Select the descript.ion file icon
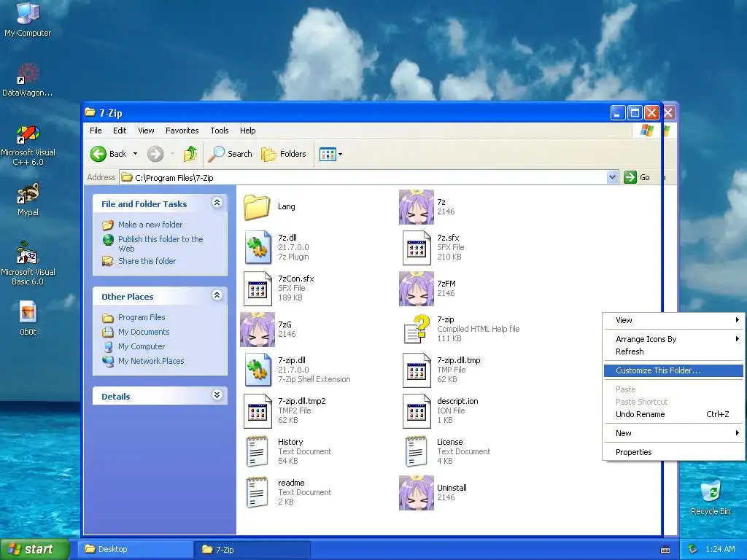This screenshot has width=747, height=560. (417, 411)
